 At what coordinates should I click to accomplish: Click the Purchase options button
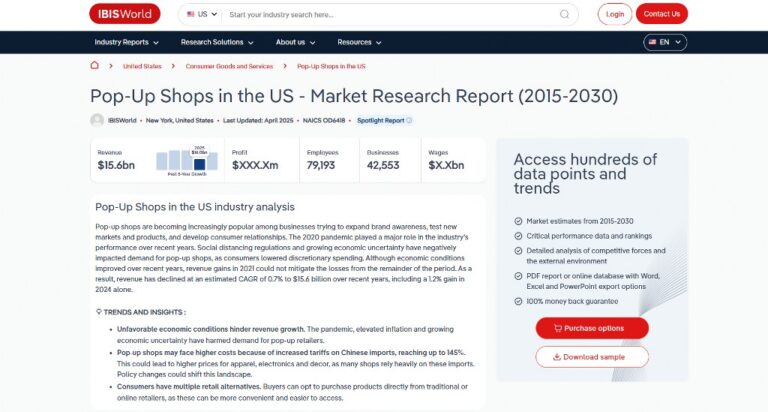coord(592,328)
